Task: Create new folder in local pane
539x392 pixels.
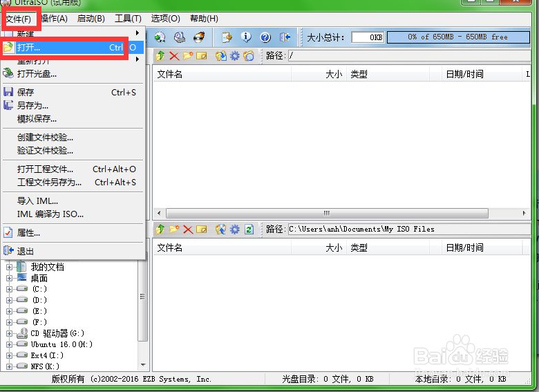Action: (174, 230)
